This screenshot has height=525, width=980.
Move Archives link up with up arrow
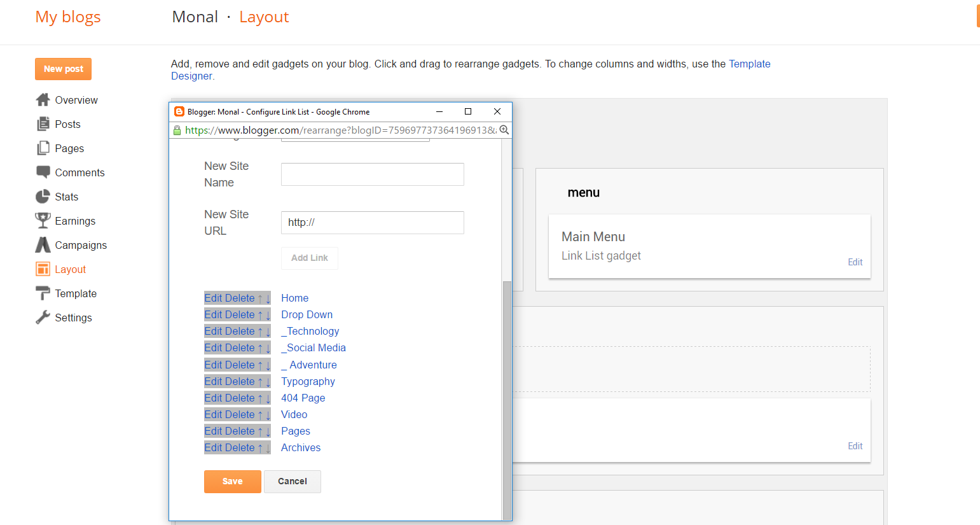pyautogui.click(x=260, y=448)
